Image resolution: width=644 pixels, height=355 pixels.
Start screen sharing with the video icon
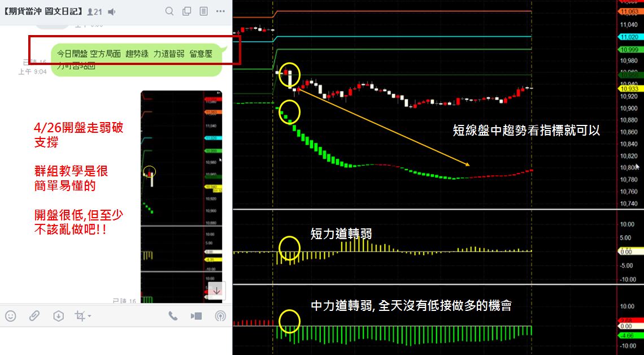coord(197,316)
